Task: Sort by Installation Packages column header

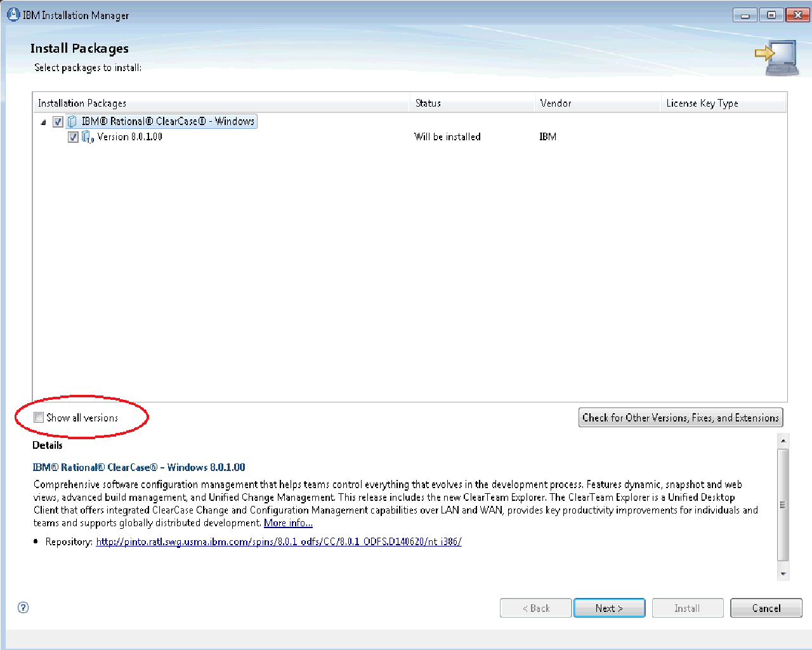Action: click(222, 103)
